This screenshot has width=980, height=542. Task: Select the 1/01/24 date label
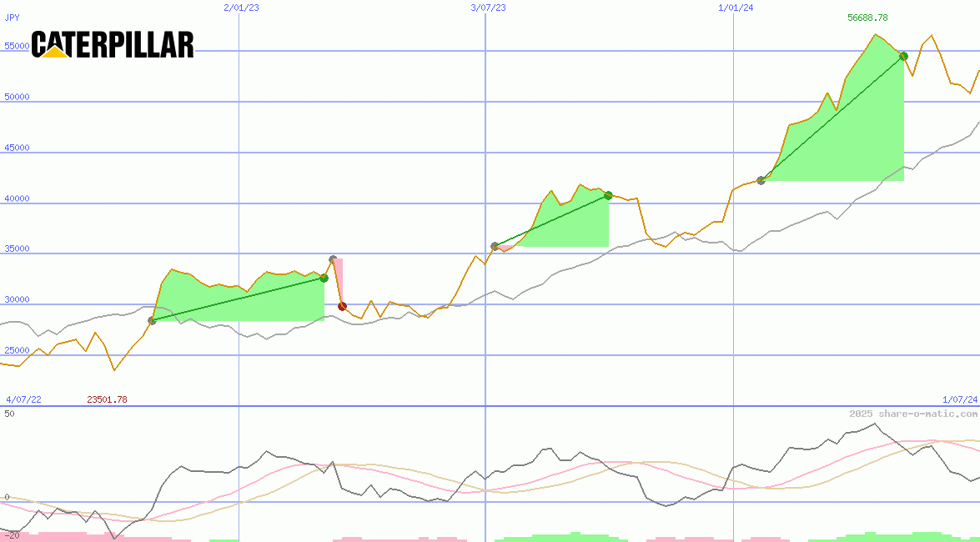pyautogui.click(x=736, y=8)
